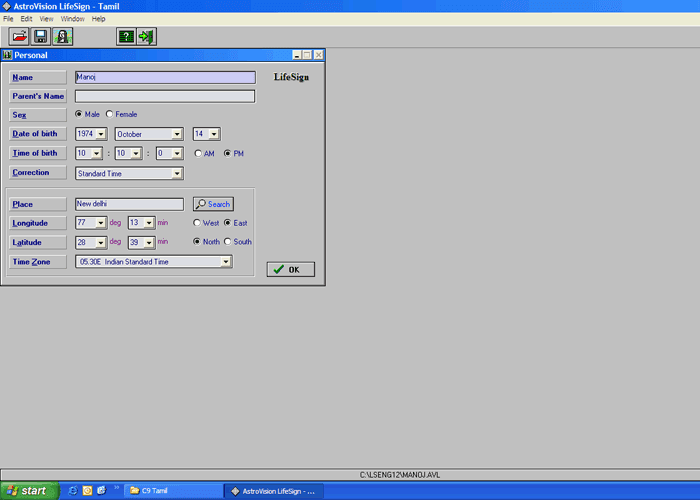
Task: Open the File menu
Action: pos(8,19)
